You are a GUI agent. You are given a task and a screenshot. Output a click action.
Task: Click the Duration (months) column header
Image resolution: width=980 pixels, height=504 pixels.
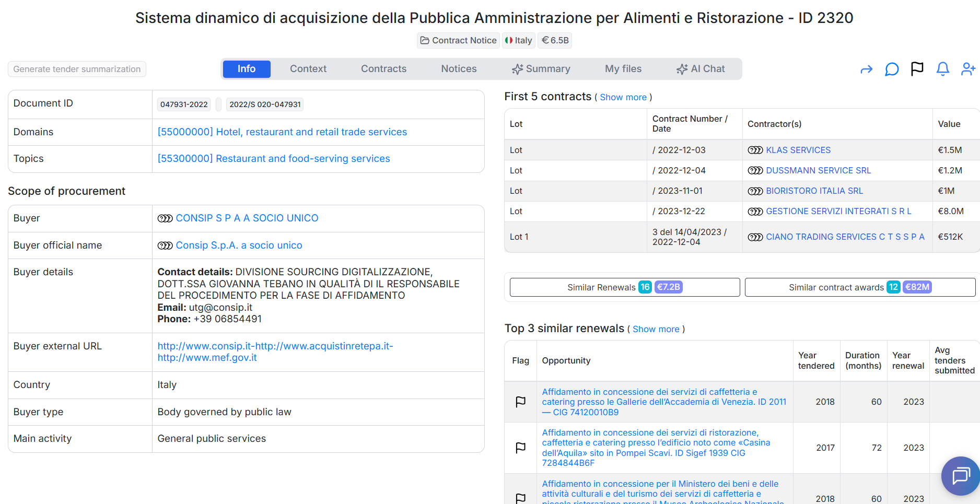863,361
